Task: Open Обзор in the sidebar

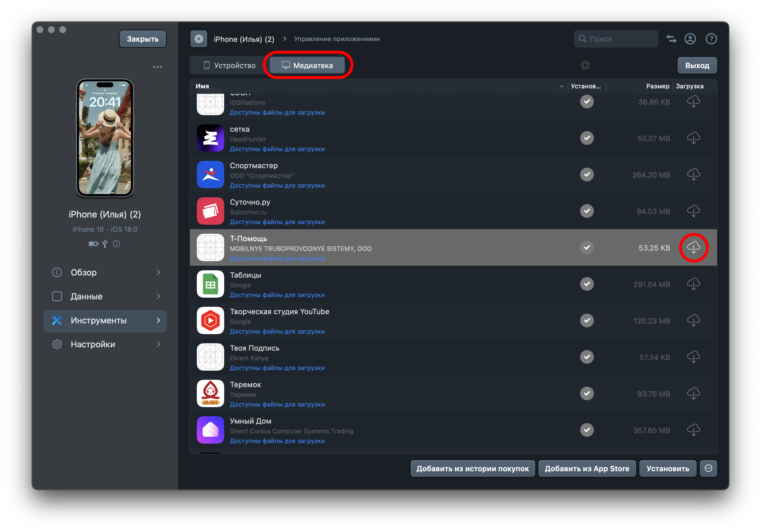Action: [x=105, y=272]
